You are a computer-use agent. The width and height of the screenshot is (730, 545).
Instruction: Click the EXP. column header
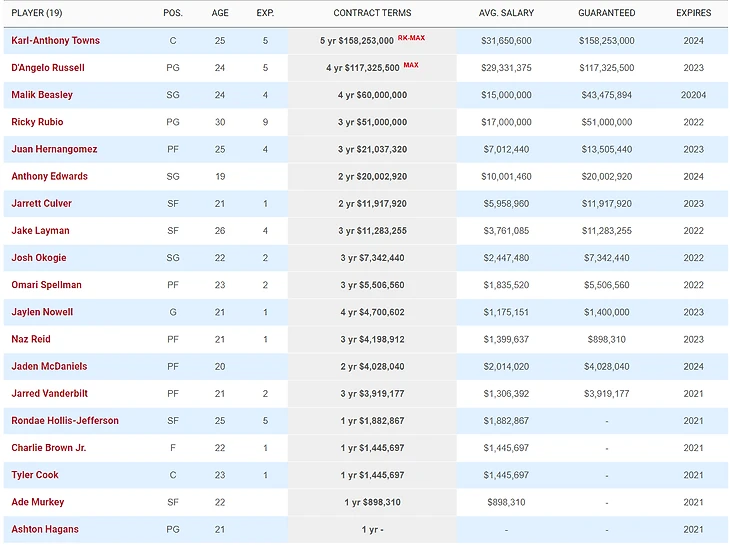tap(265, 13)
